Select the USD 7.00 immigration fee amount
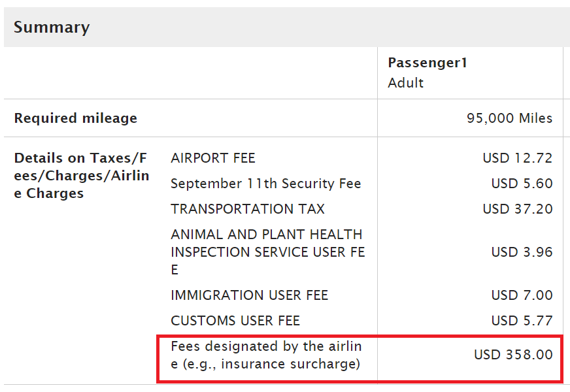The width and height of the screenshot is (570, 392). (522, 295)
